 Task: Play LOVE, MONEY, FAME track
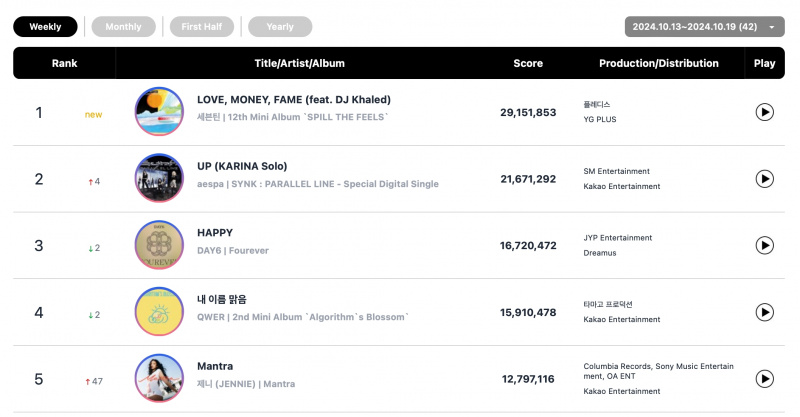click(764, 112)
